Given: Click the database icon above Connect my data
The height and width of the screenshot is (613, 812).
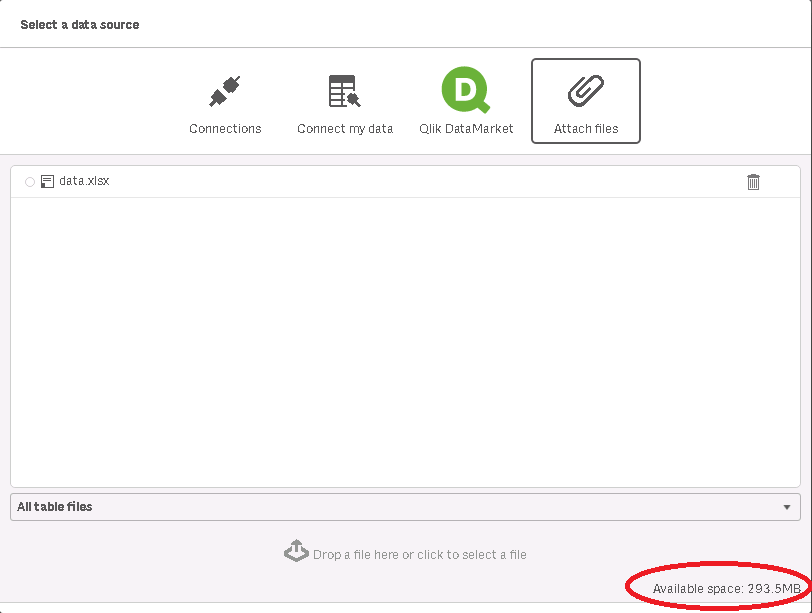Looking at the screenshot, I should tap(343, 89).
